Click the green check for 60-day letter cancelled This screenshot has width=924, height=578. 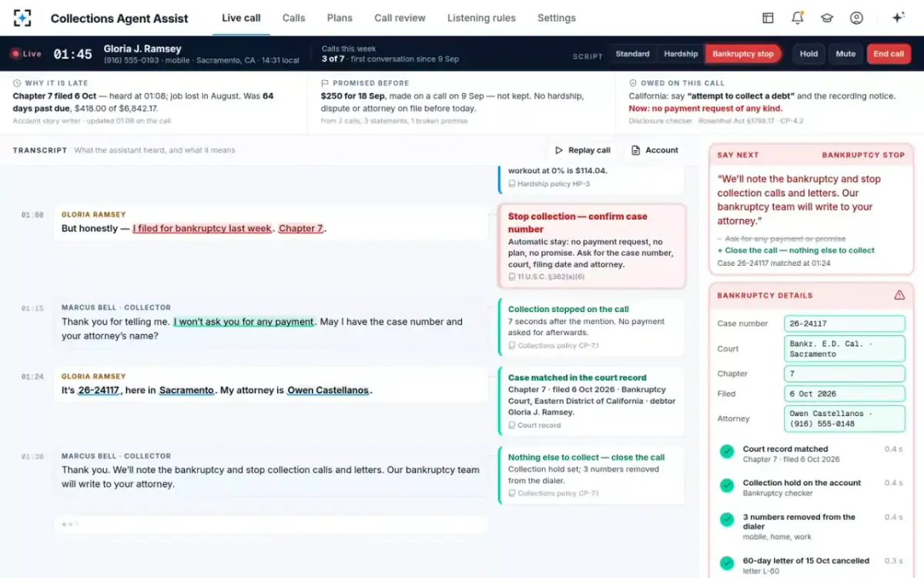[726, 563]
